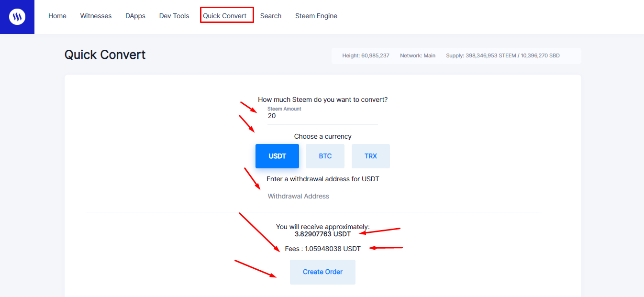Focus the Steem Amount input field

click(322, 116)
